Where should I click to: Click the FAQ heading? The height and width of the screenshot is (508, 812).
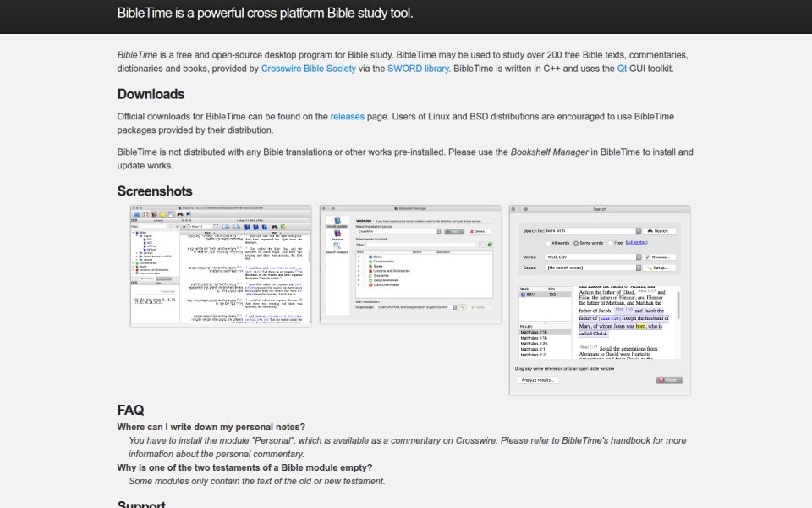pyautogui.click(x=130, y=410)
